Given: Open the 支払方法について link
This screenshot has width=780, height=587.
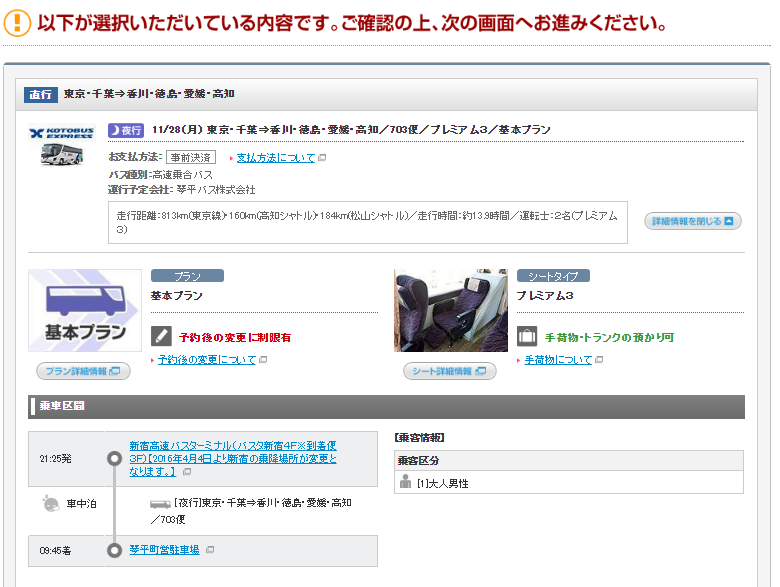Looking at the screenshot, I should point(275,158).
